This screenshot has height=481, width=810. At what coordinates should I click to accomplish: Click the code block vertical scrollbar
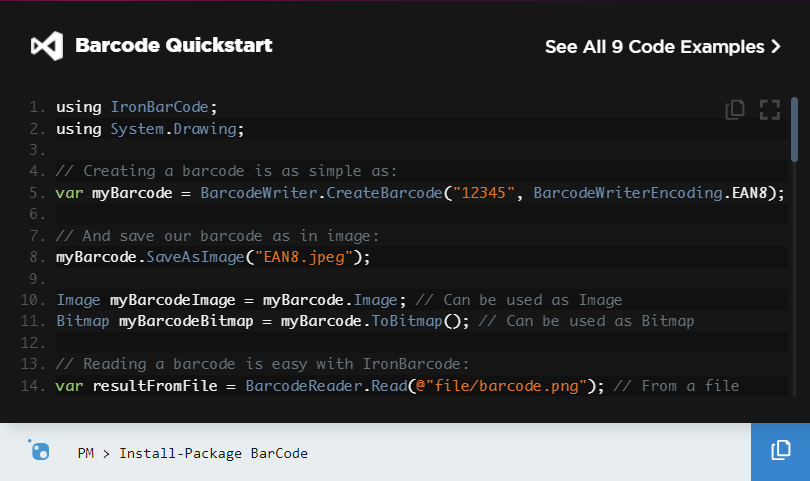[795, 130]
